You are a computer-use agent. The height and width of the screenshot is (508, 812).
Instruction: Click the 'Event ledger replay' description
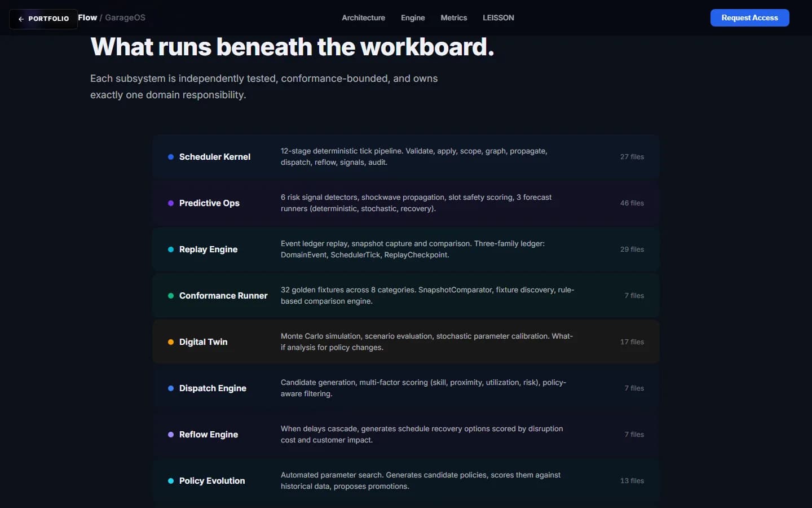[x=413, y=249]
